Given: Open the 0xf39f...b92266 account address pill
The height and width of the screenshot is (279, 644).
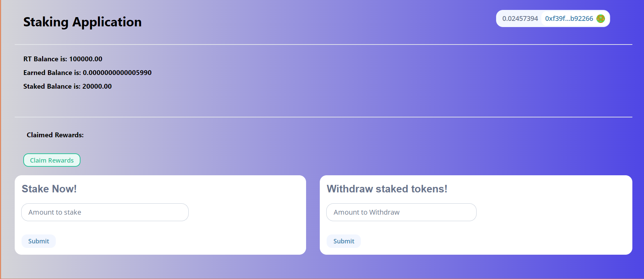Looking at the screenshot, I should click(x=569, y=18).
